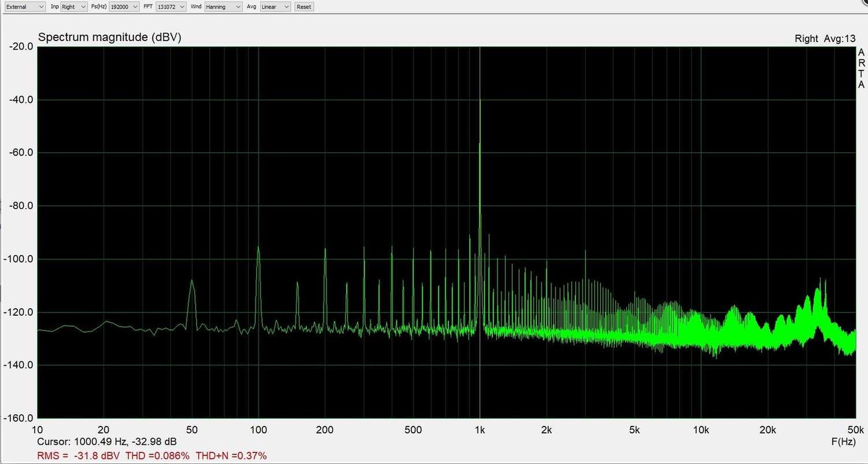Click the F(Hz) axis label
This screenshot has width=868, height=464.
[x=843, y=441]
